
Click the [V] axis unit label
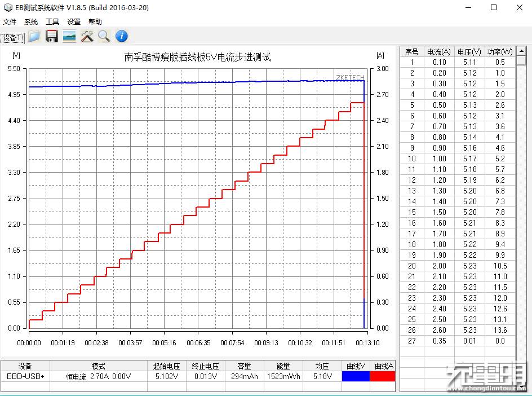click(16, 55)
